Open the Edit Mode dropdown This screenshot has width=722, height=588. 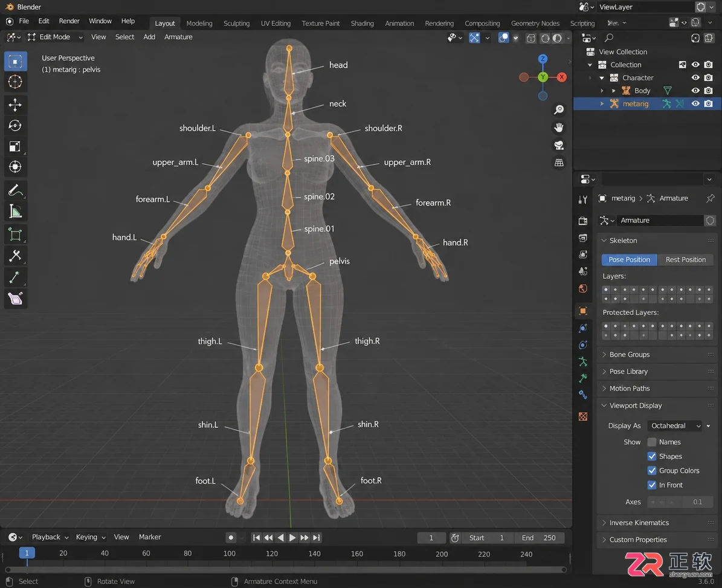[55, 37]
